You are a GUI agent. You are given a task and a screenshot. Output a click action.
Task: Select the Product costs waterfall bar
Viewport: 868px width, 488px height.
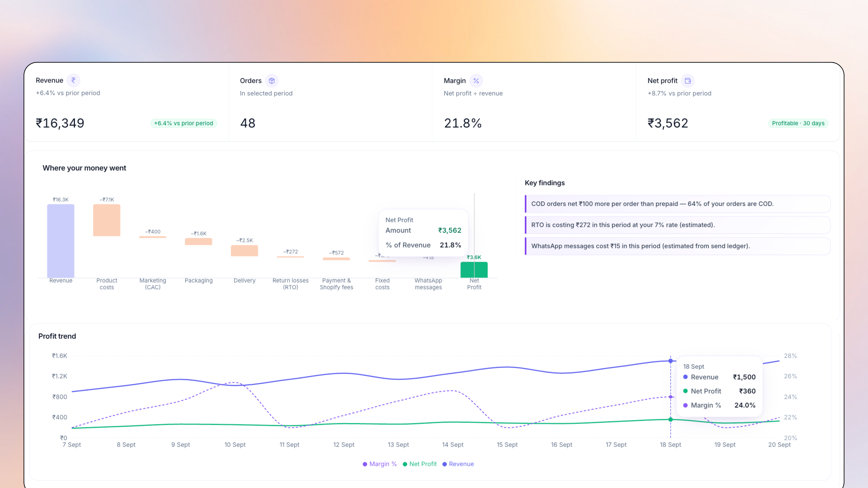point(106,220)
